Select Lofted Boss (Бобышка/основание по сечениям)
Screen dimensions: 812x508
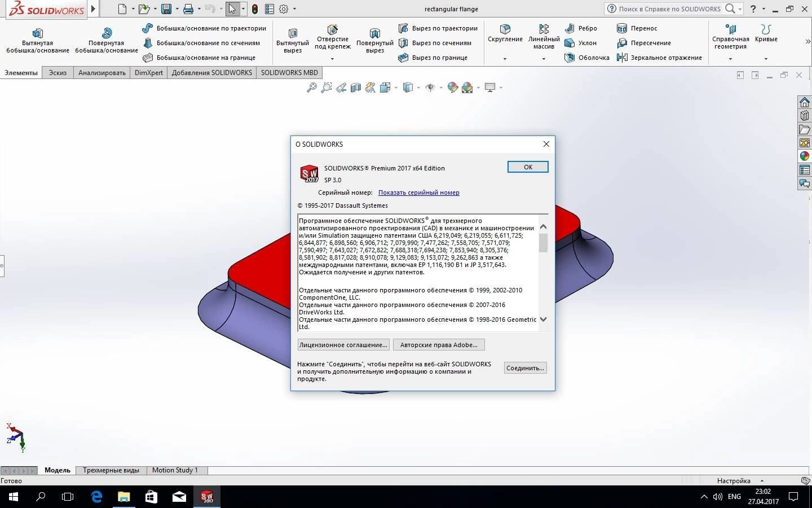[x=201, y=43]
